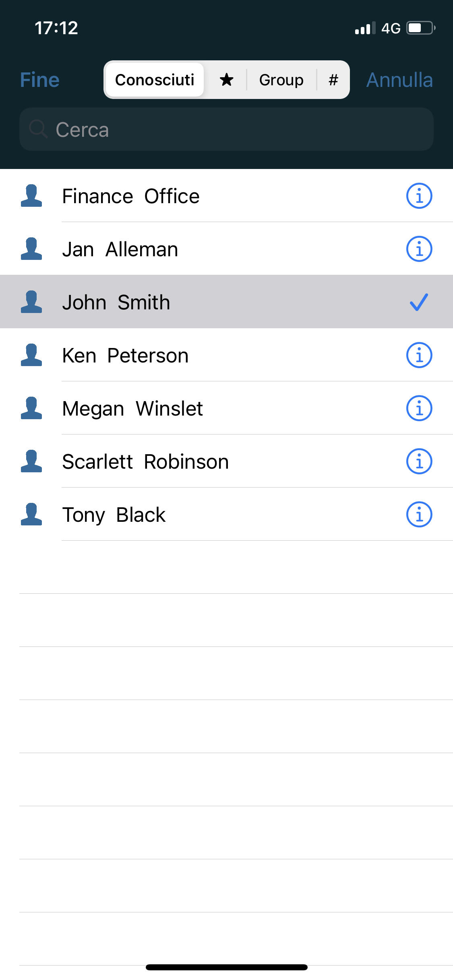453x980 pixels.
Task: Select the Conosciuti tab
Action: point(155,80)
